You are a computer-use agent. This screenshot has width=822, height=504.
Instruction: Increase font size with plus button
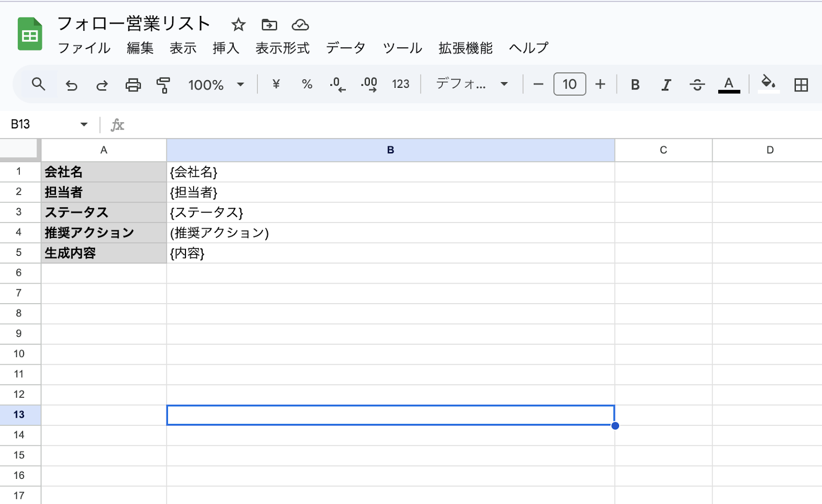(x=600, y=84)
